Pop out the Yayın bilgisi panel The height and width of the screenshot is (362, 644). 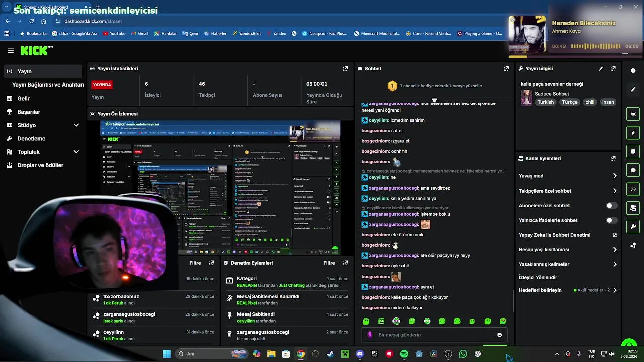click(x=613, y=69)
